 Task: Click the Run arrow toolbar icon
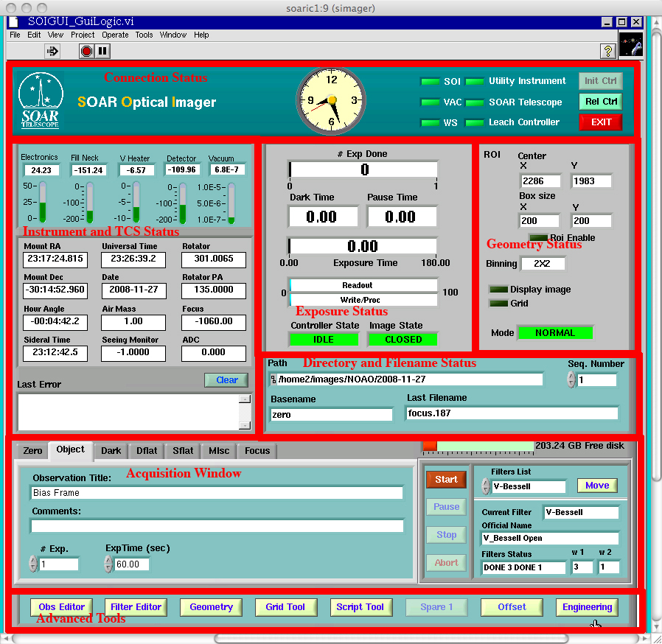(52, 51)
